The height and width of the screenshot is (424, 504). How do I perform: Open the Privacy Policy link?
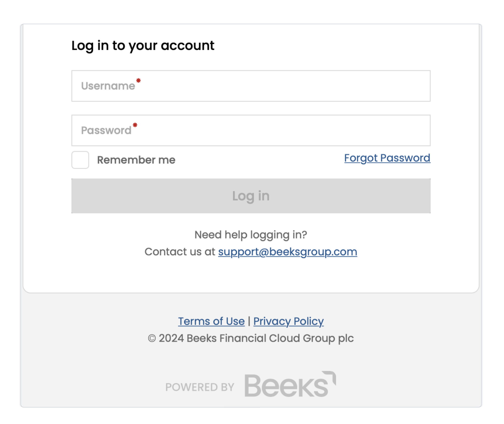pyautogui.click(x=288, y=321)
